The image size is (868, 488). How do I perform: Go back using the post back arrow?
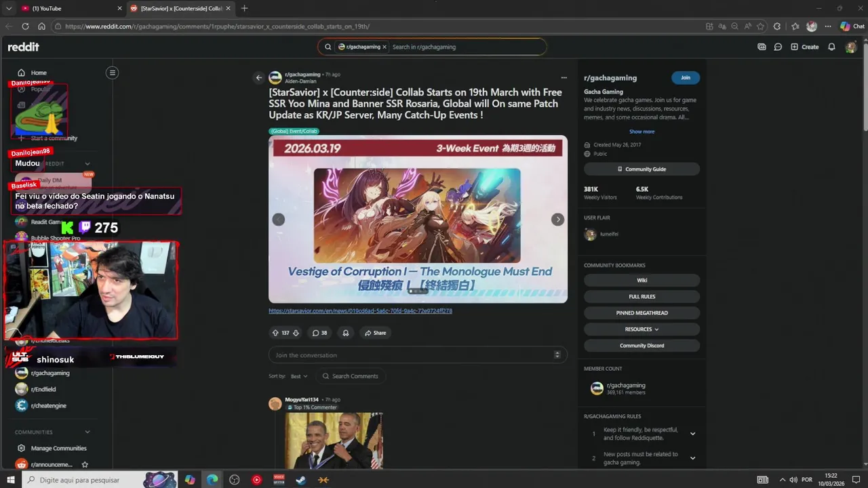[258, 78]
